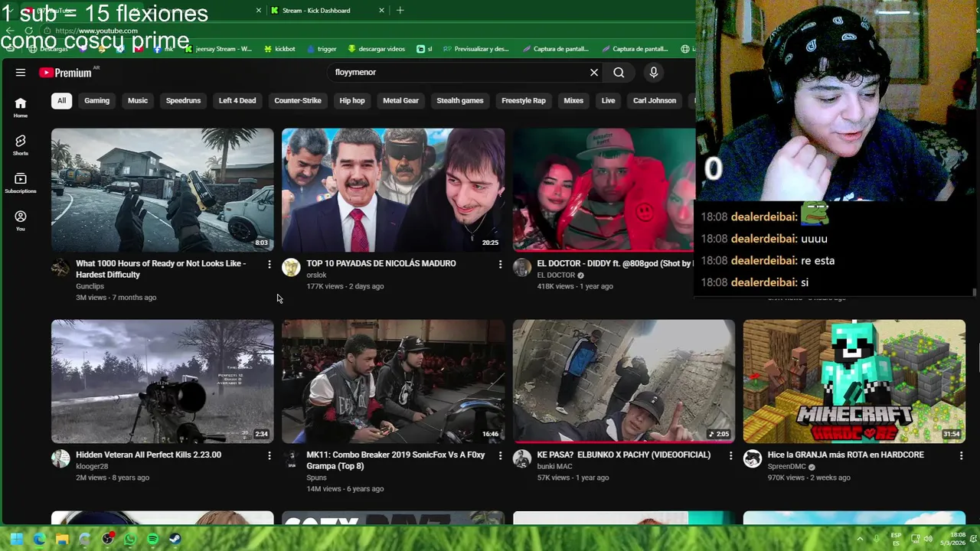The width and height of the screenshot is (980, 551).
Task: Select the Carl Johnson filter chip
Action: click(655, 100)
